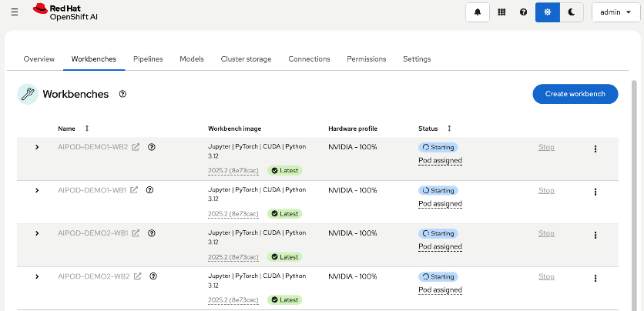Open the hamburger navigation menu
The width and height of the screenshot is (644, 311).
pos(15,12)
